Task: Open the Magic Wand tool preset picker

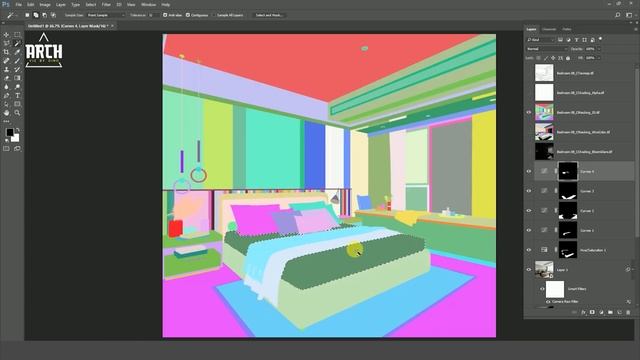Action: click(x=11, y=15)
